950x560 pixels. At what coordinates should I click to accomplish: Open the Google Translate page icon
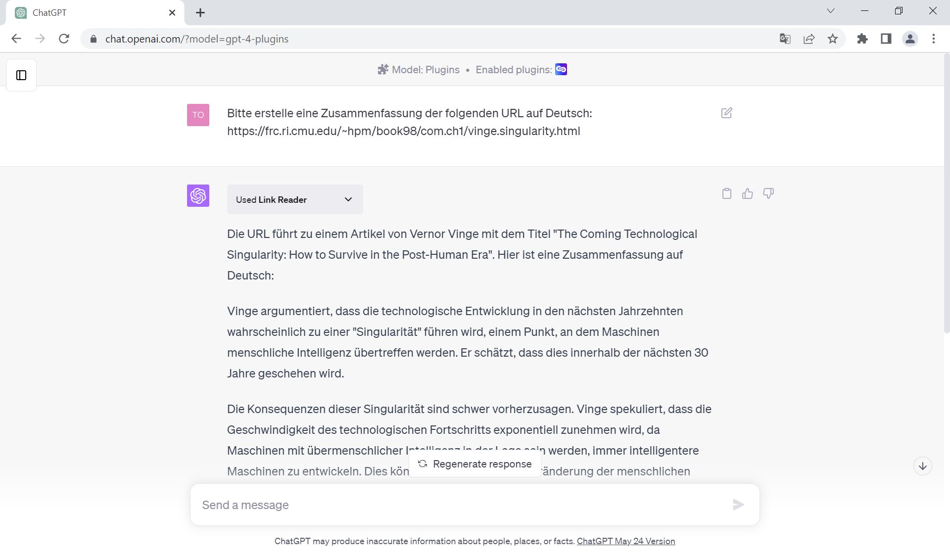(x=785, y=39)
